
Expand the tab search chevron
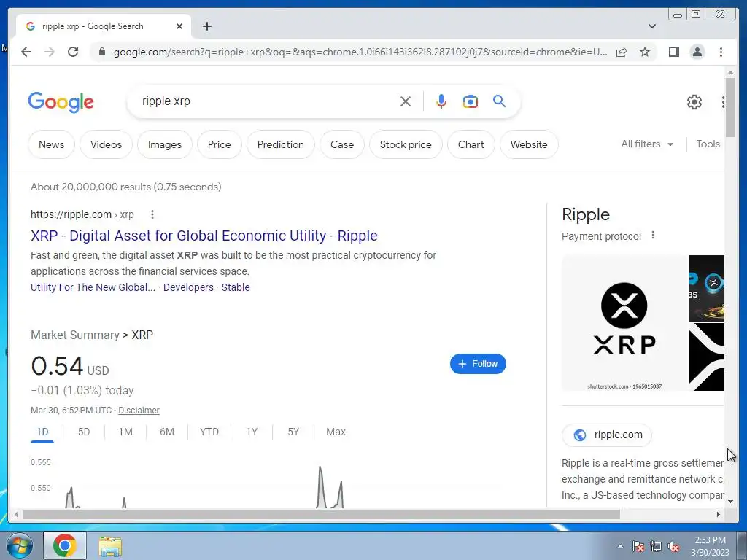[651, 26]
